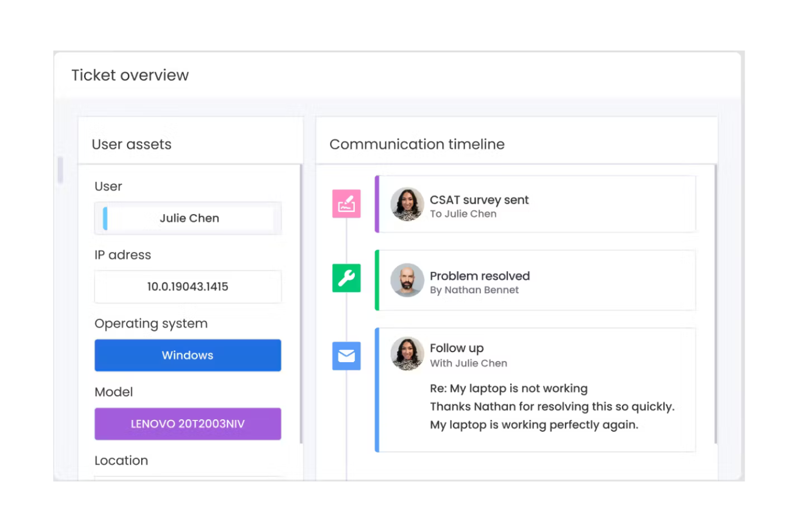The height and width of the screenshot is (532, 798).
Task: Click avatar on Follow up card
Action: click(x=407, y=354)
